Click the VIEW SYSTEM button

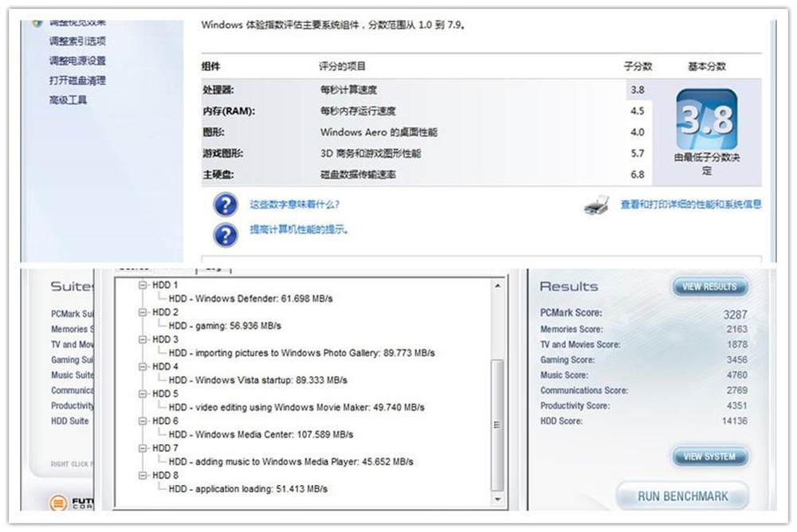click(x=709, y=457)
